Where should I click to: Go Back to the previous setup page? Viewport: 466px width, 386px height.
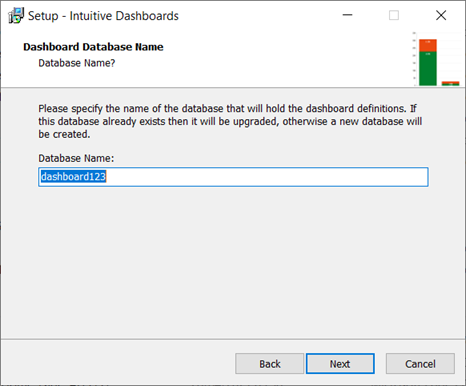269,364
